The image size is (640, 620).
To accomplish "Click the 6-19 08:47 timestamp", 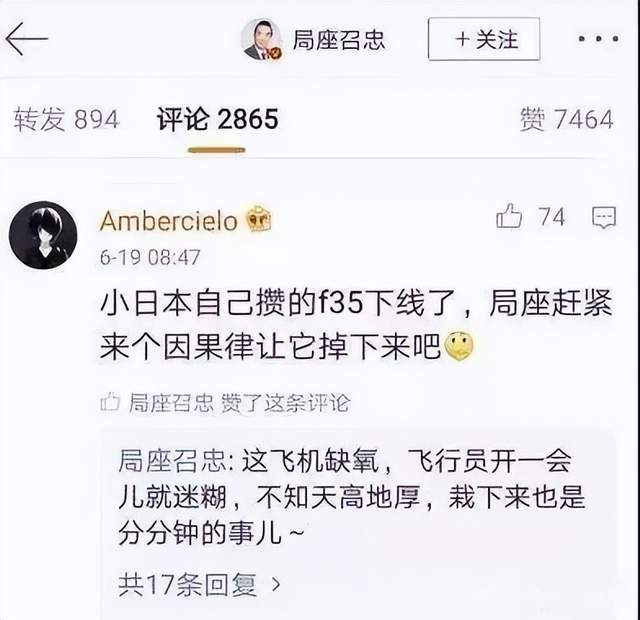I will pyautogui.click(x=150, y=258).
